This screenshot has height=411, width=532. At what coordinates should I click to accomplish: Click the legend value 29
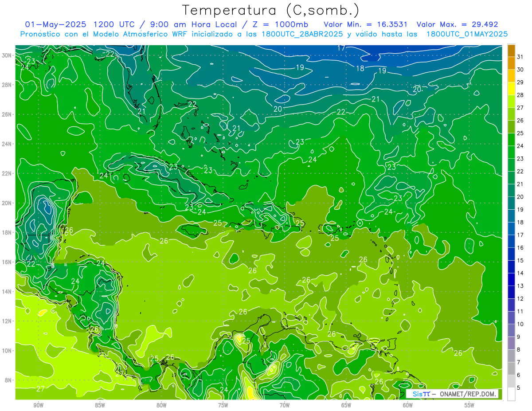click(520, 82)
